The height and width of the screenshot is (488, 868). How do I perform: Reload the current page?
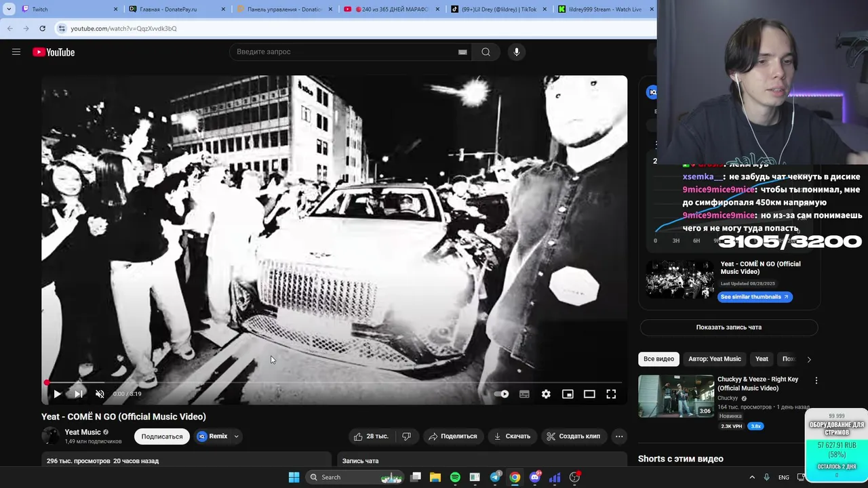coord(42,28)
